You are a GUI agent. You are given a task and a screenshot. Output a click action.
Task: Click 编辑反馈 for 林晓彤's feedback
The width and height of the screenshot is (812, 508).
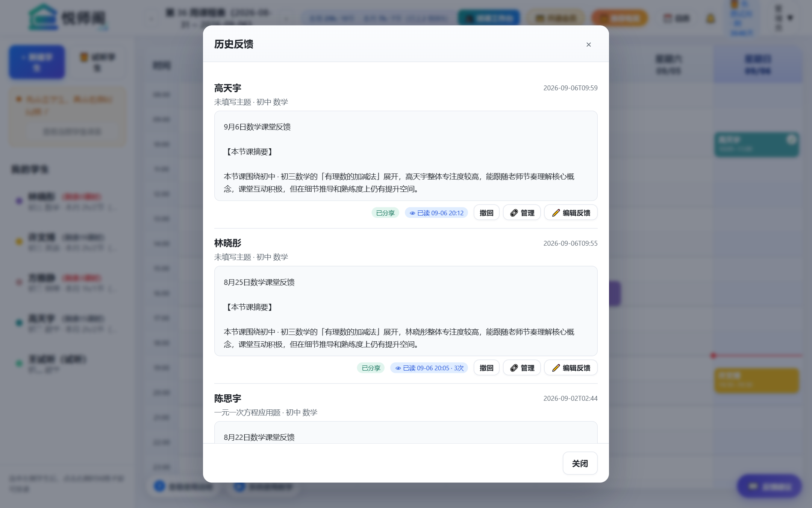coord(571,368)
